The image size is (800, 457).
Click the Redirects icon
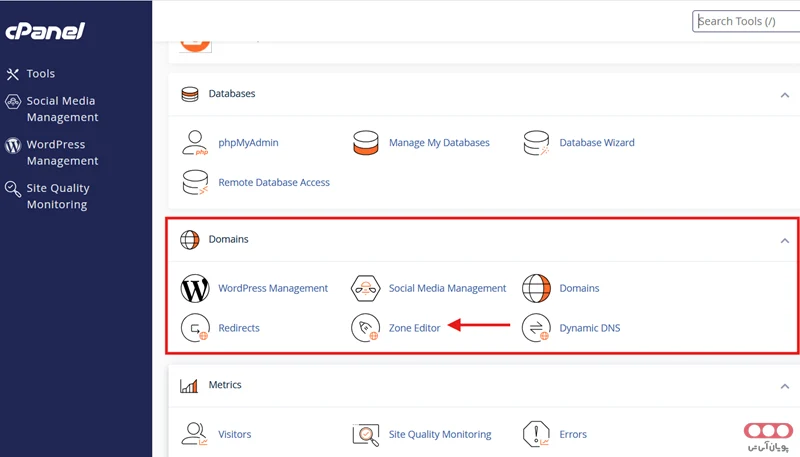[x=195, y=327]
